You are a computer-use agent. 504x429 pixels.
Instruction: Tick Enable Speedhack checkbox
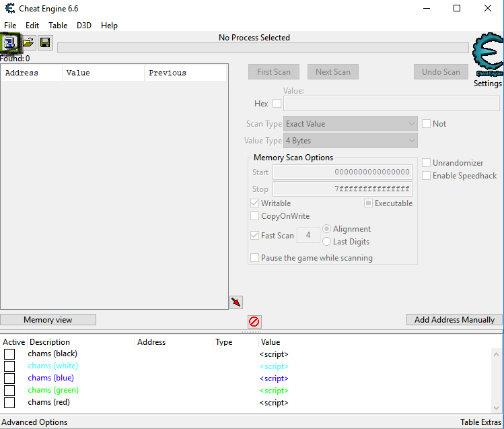coord(426,176)
